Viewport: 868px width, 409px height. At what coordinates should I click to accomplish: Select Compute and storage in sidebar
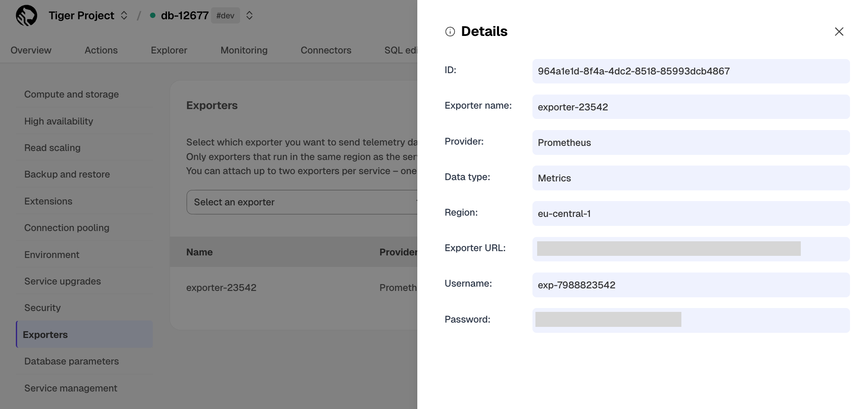click(71, 94)
